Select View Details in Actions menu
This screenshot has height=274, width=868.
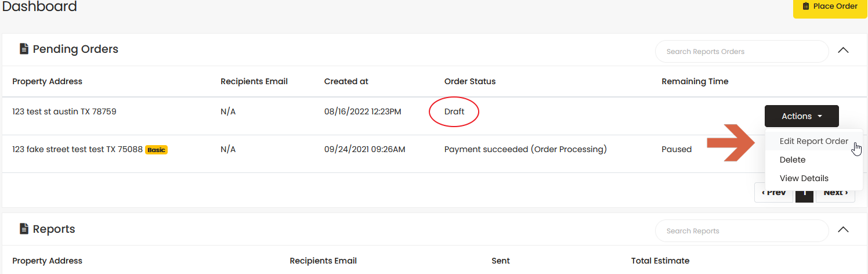(x=804, y=178)
